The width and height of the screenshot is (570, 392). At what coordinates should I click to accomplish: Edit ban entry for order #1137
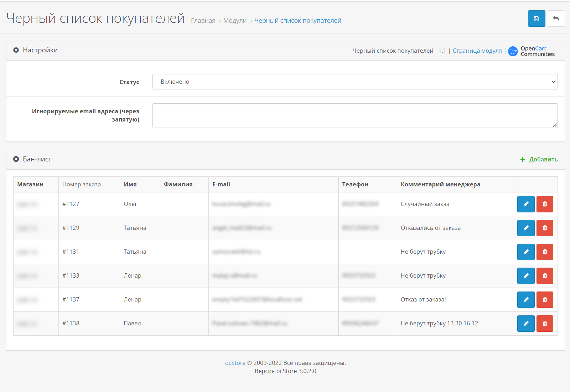click(x=526, y=300)
